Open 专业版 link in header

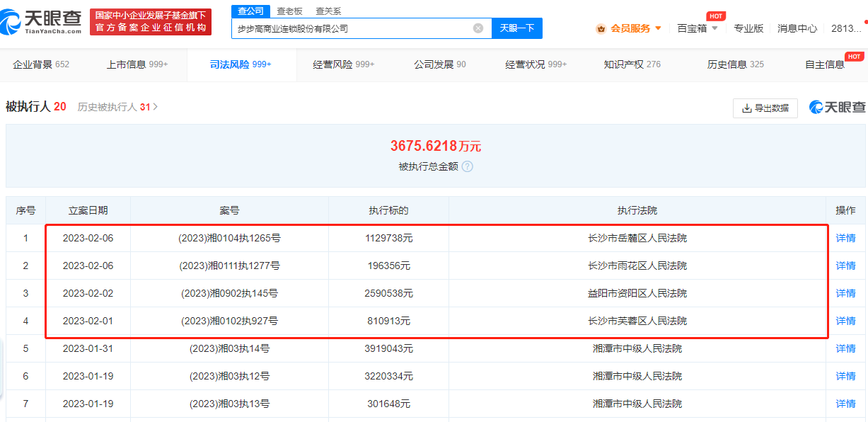click(x=748, y=28)
